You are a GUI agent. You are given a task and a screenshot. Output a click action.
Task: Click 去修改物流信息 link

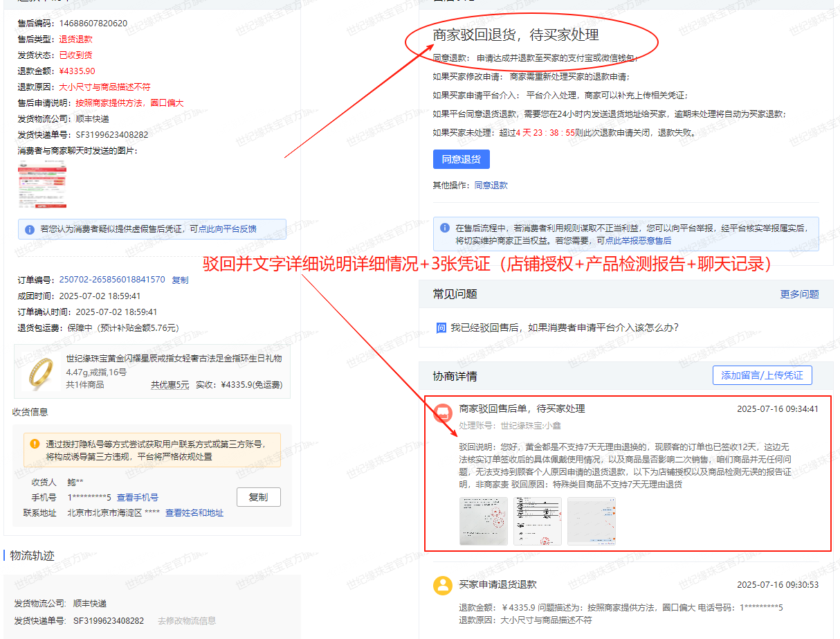[x=186, y=621]
